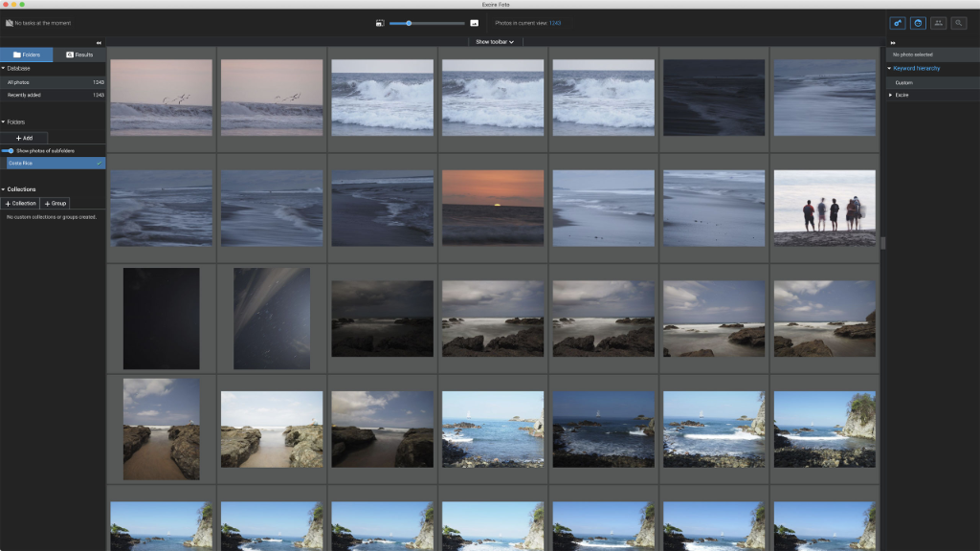Click the green checkmark on Costa Rica folder
Viewport: 980px width, 551px height.
tap(99, 163)
